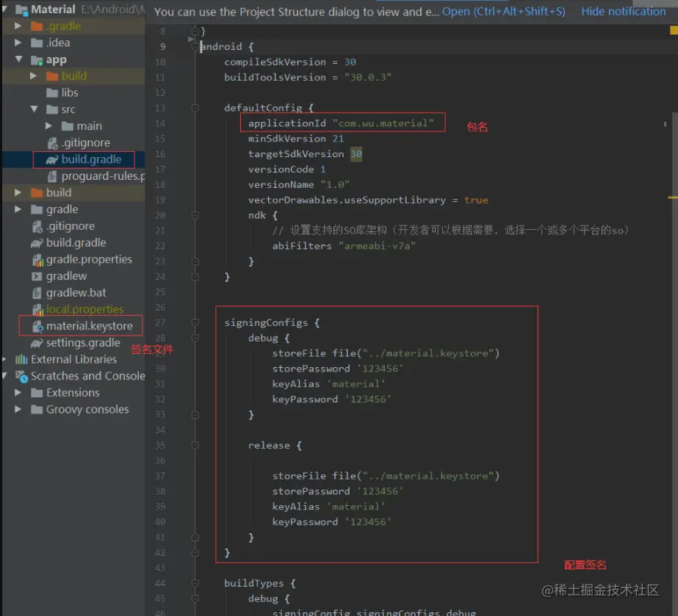Select material.keystore in project tree
This screenshot has height=616, width=678.
pyautogui.click(x=89, y=326)
